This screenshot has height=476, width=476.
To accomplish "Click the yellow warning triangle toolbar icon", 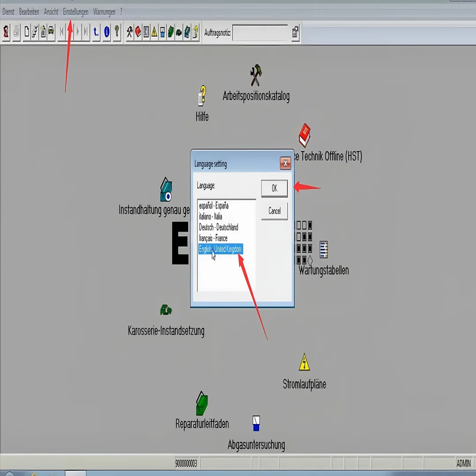I will (154, 32).
